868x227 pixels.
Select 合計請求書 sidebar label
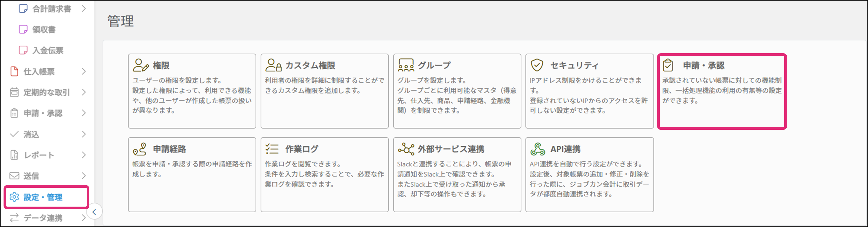click(52, 9)
